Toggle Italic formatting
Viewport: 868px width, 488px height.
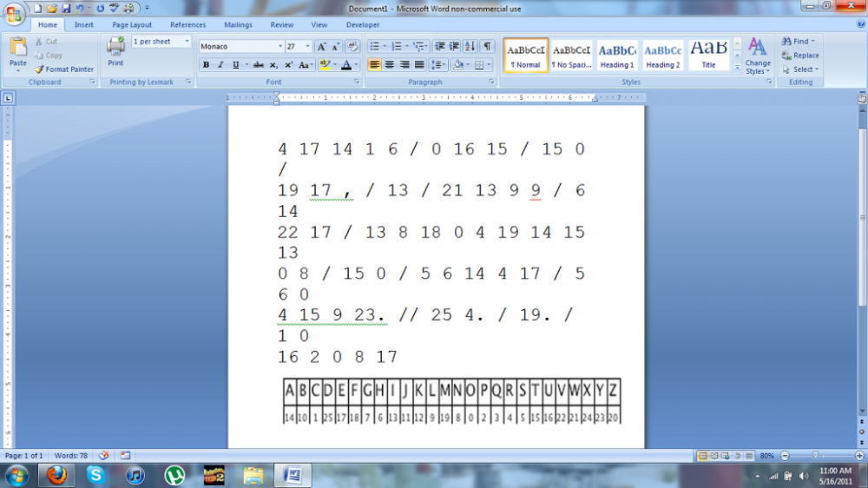click(x=220, y=65)
